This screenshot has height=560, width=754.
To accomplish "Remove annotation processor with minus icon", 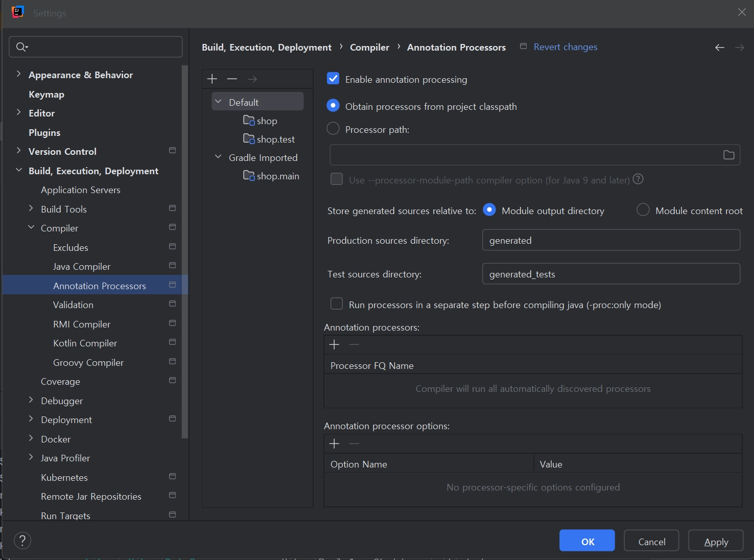I will (354, 345).
